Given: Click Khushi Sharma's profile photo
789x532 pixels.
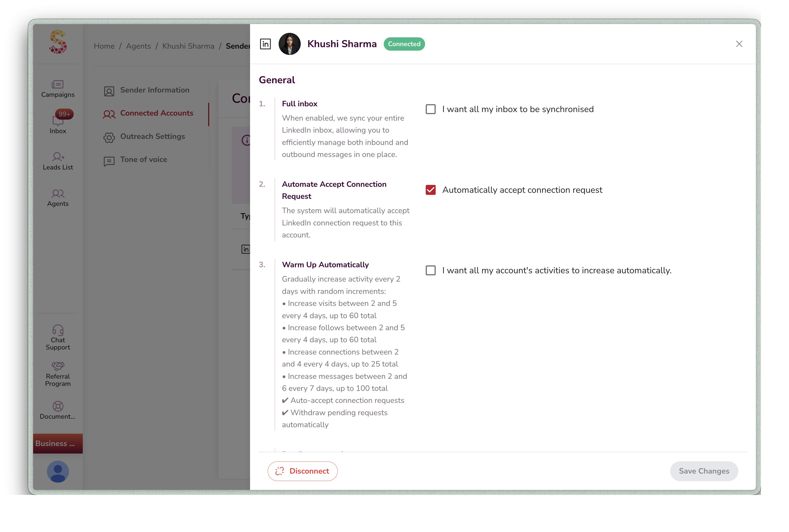Looking at the screenshot, I should 289,44.
